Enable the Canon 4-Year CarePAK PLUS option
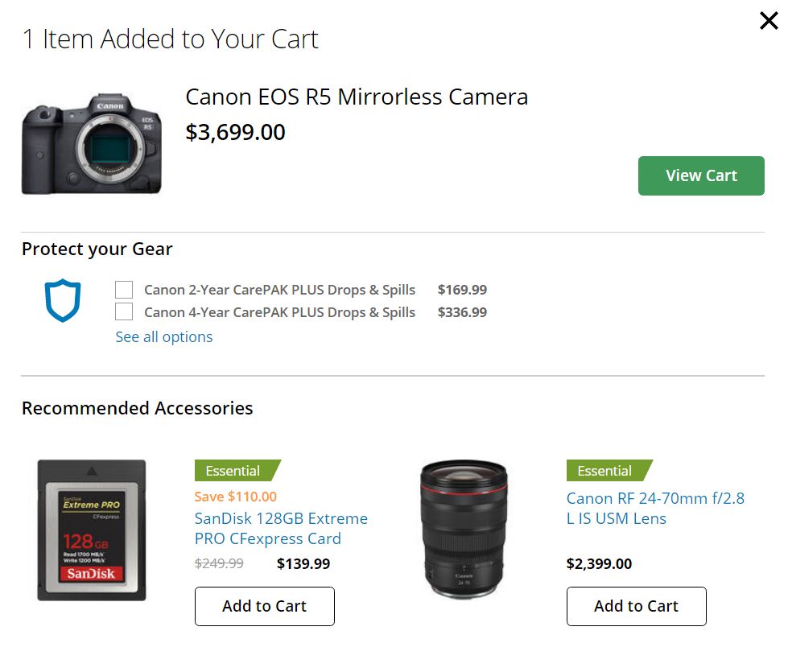 (x=124, y=311)
